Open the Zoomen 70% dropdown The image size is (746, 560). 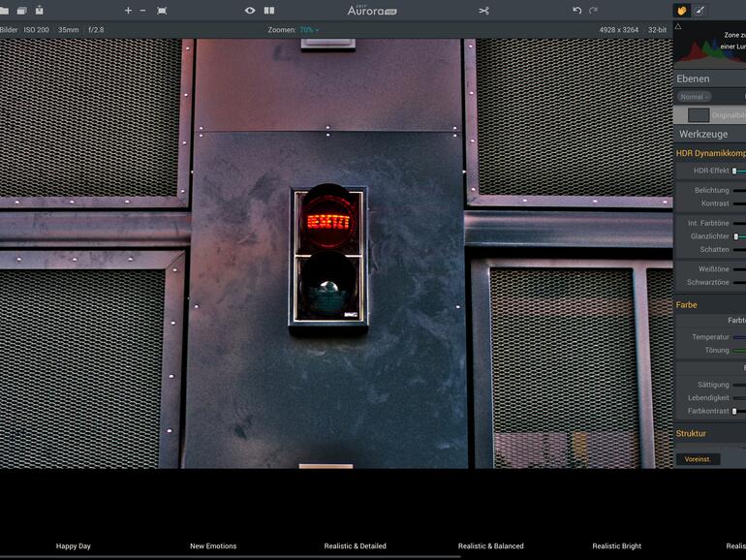tap(309, 29)
